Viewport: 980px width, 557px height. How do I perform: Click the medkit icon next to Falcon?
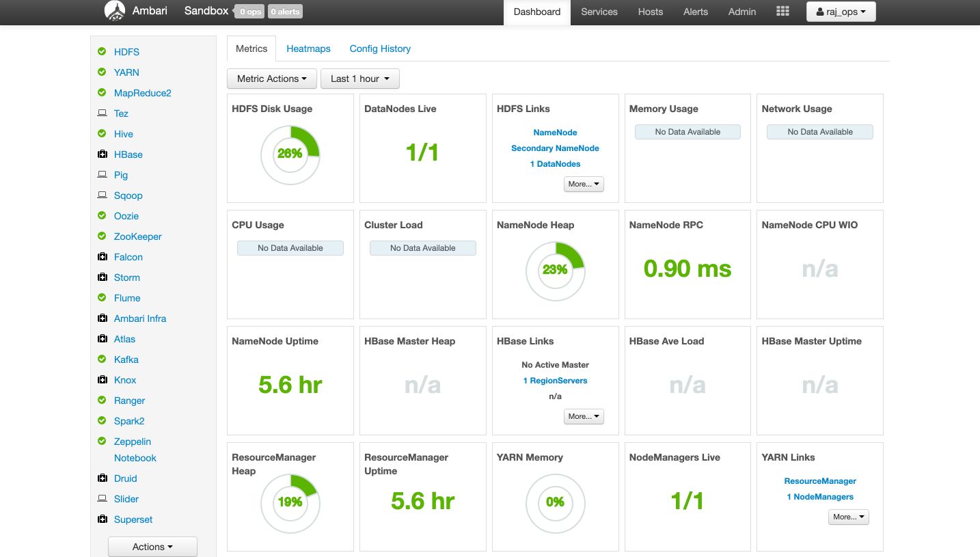point(102,257)
